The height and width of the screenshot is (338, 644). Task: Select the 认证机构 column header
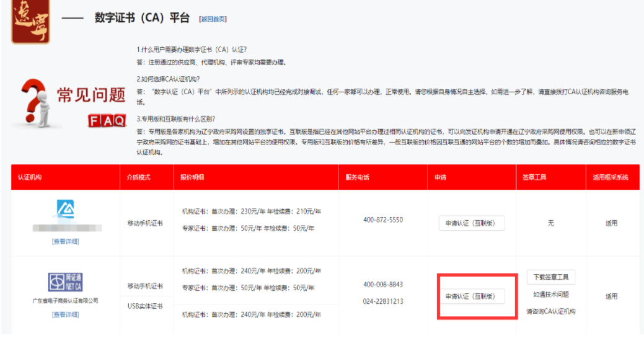point(30,177)
